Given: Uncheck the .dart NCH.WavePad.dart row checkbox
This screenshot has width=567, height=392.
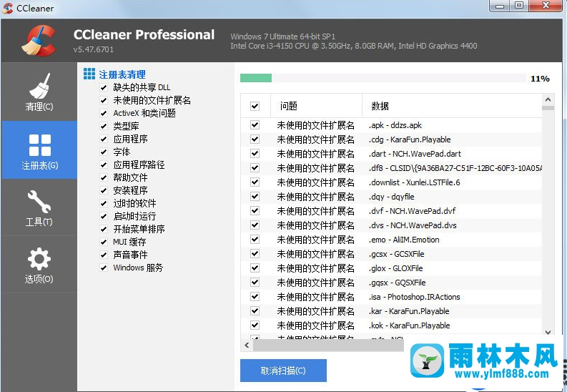Looking at the screenshot, I should click(255, 154).
